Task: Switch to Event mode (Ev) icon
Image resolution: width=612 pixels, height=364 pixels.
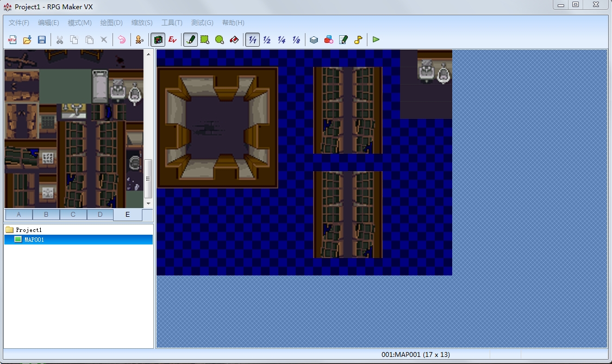Action: click(172, 40)
